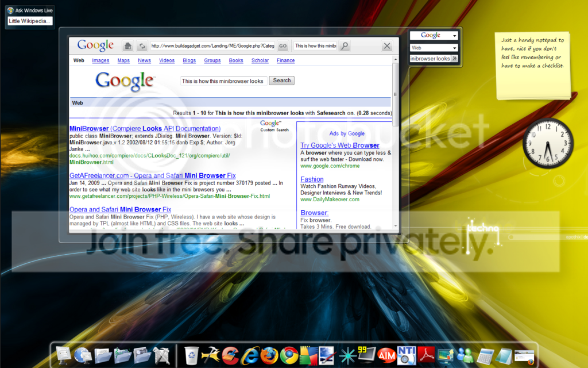The image size is (588, 368).
Task: Open the News tab on Google
Action: pyautogui.click(x=144, y=60)
